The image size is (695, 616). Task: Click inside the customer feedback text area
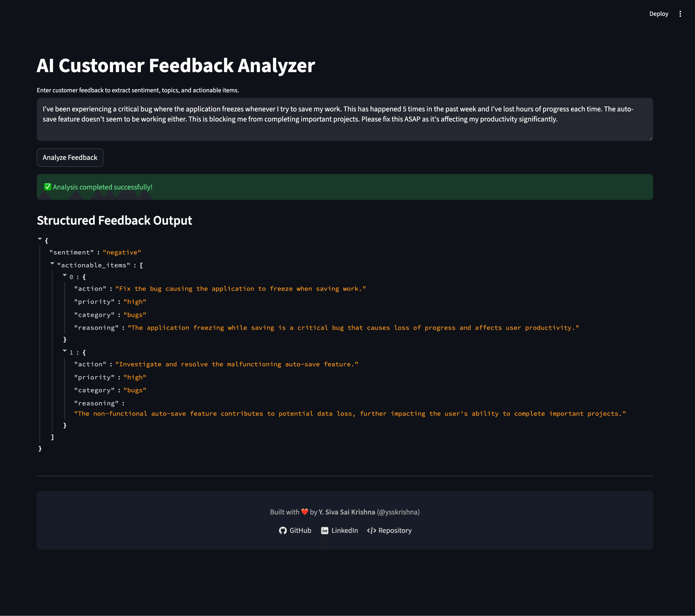click(x=345, y=120)
